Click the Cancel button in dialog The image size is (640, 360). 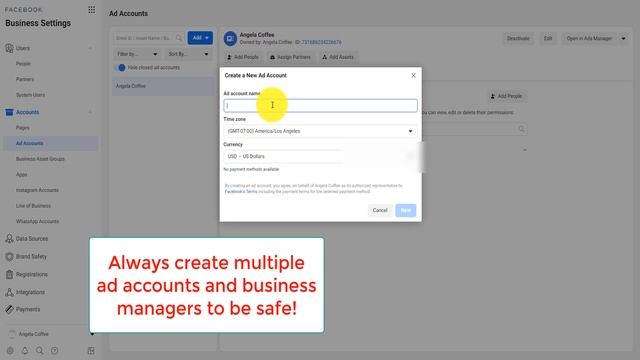coord(380,210)
